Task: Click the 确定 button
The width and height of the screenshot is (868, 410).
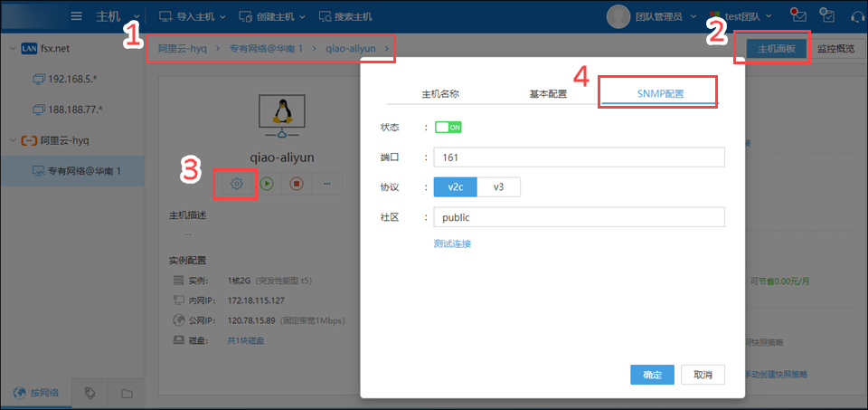Action: 652,375
